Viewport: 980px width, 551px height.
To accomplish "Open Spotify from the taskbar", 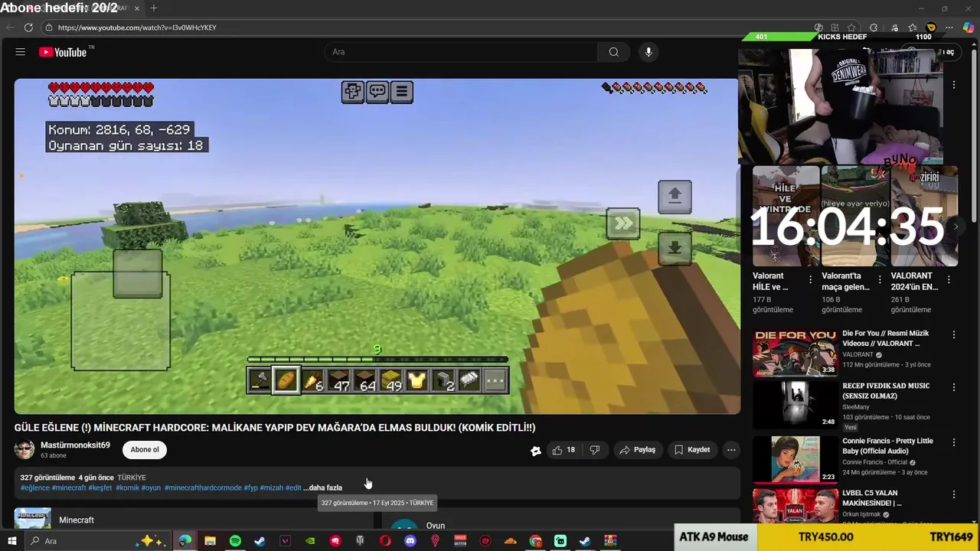I will [x=235, y=541].
